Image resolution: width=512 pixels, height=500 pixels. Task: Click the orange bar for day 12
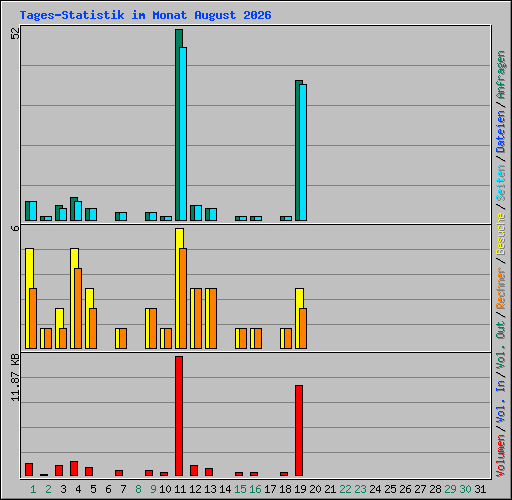[198, 318]
